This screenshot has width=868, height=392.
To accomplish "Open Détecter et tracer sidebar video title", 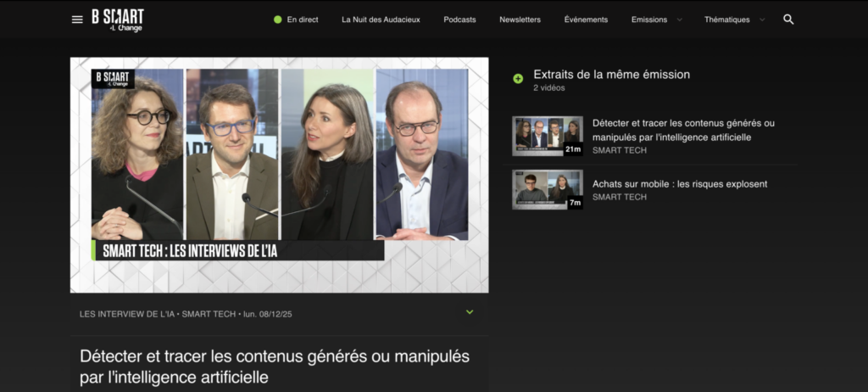I will 684,130.
